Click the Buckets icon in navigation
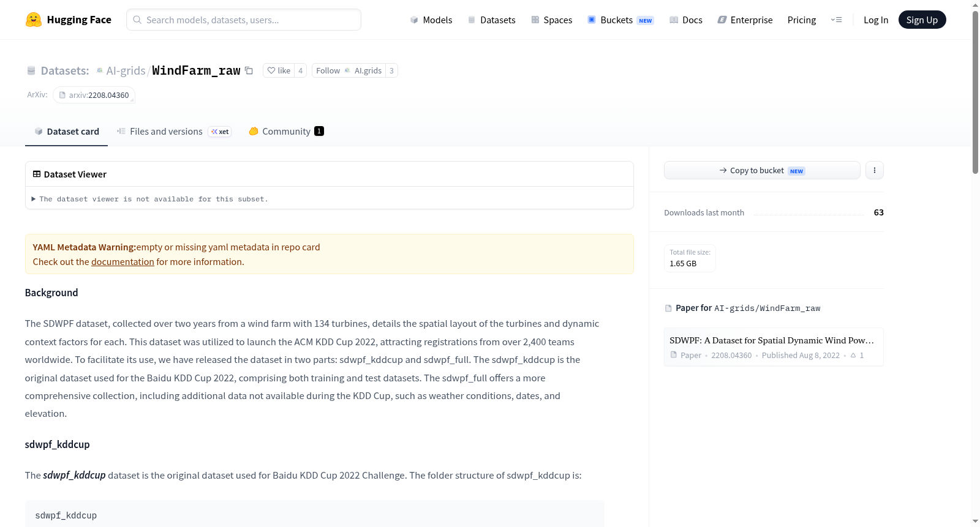The width and height of the screenshot is (980, 527). point(592,20)
